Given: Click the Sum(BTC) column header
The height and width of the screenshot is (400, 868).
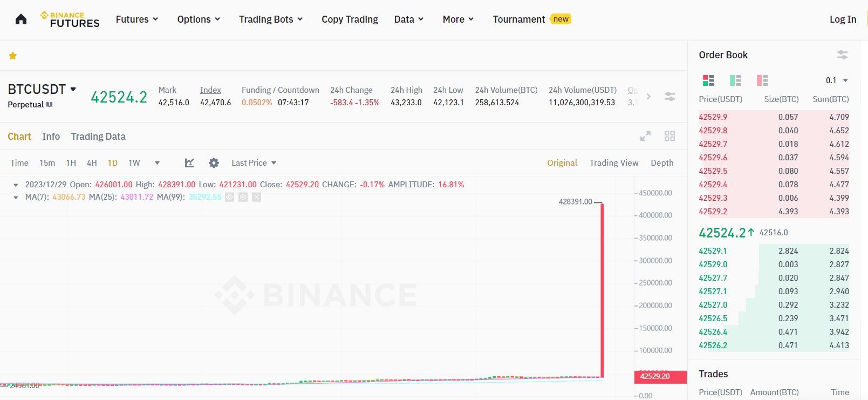Looking at the screenshot, I should [831, 99].
